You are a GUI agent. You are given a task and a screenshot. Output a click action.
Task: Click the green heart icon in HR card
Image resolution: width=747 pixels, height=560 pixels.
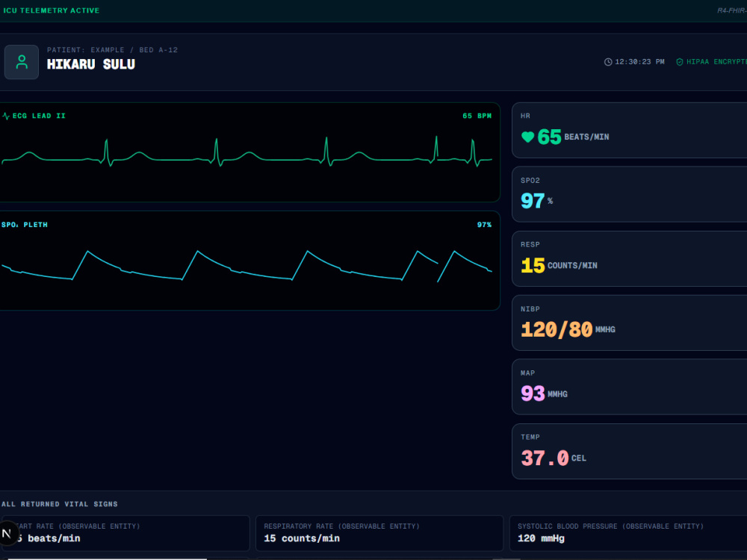[x=527, y=137]
